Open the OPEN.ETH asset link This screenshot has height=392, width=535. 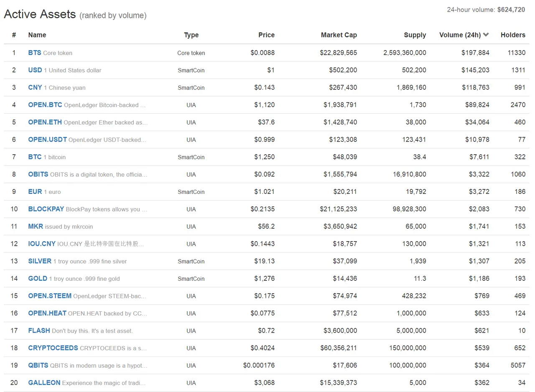click(45, 122)
